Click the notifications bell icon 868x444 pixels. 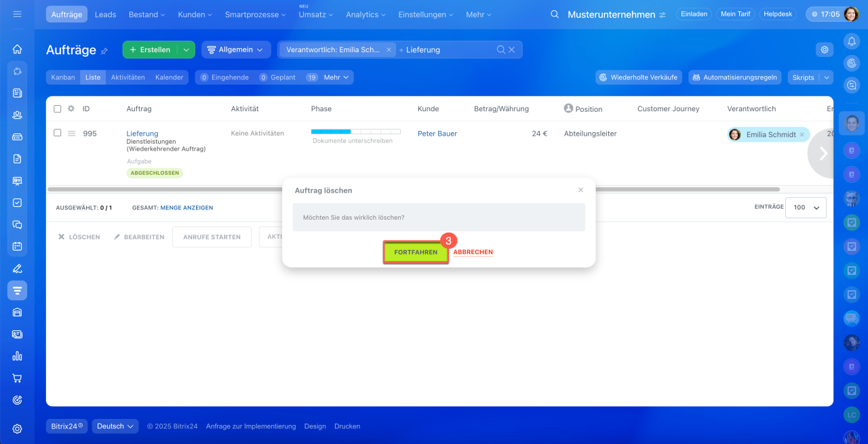[852, 41]
